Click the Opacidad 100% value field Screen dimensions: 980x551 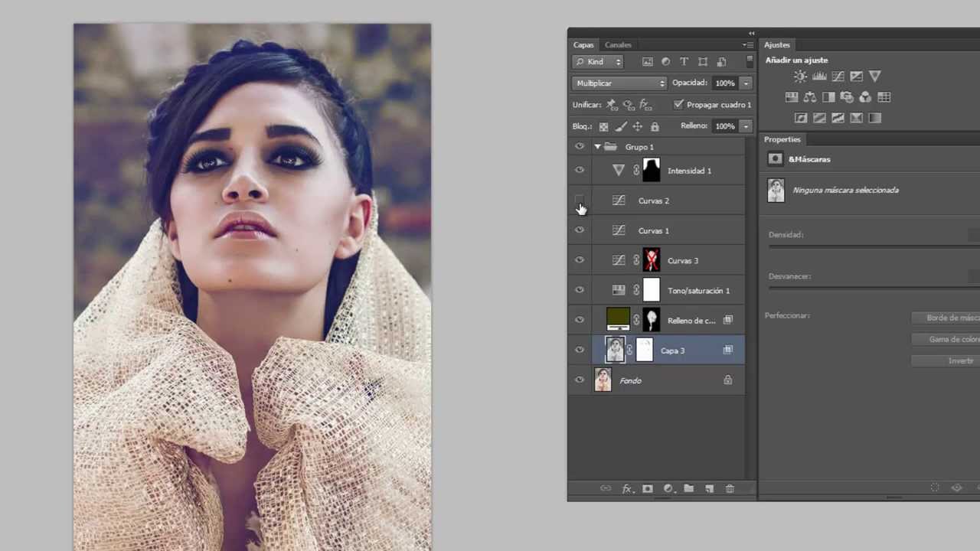[725, 83]
